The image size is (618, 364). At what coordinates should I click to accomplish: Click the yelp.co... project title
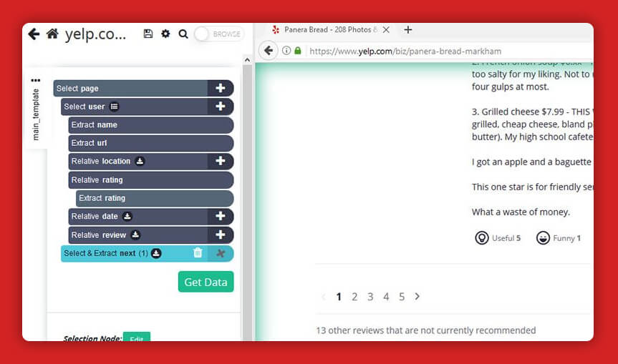[x=95, y=34]
